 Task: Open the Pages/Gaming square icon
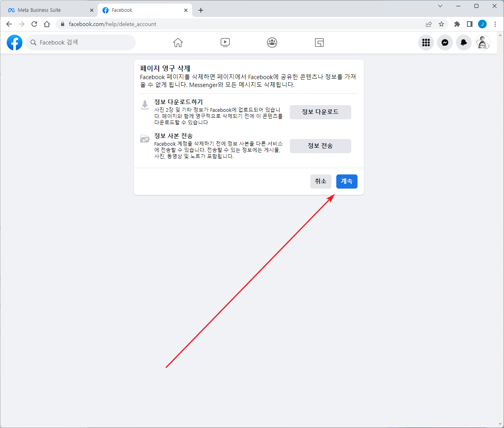click(x=319, y=43)
